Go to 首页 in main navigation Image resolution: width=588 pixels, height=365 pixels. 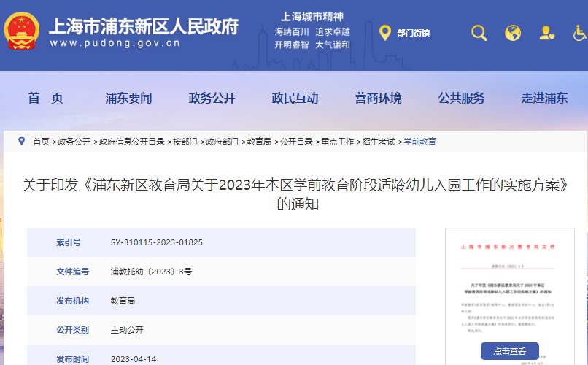pyautogui.click(x=45, y=99)
